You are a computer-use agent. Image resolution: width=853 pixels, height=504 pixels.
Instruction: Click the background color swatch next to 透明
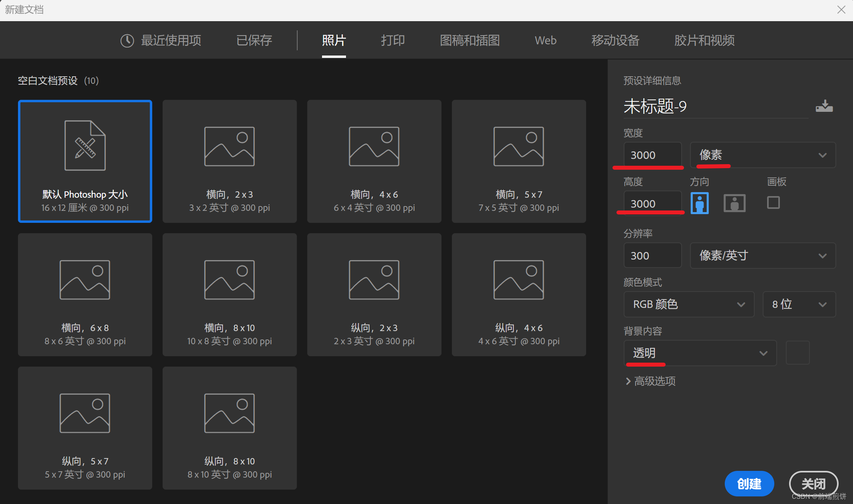click(797, 353)
